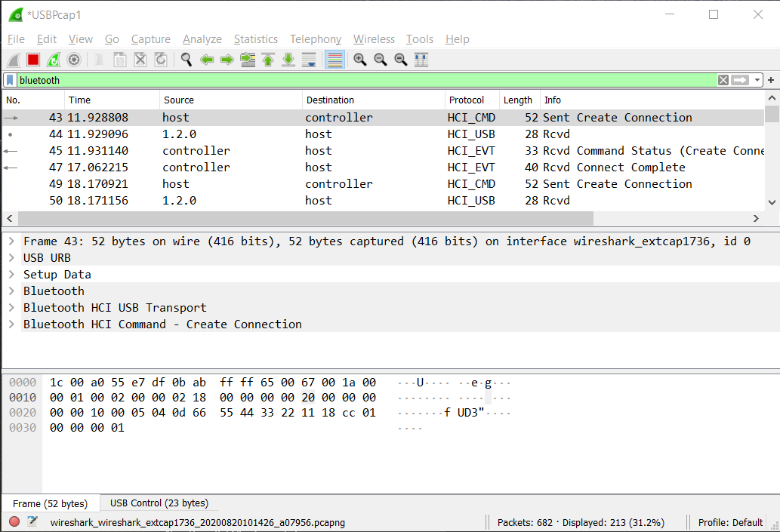Screen dimensions: 780x532
Task: Toggle the Colorize packet list button
Action: (335, 60)
